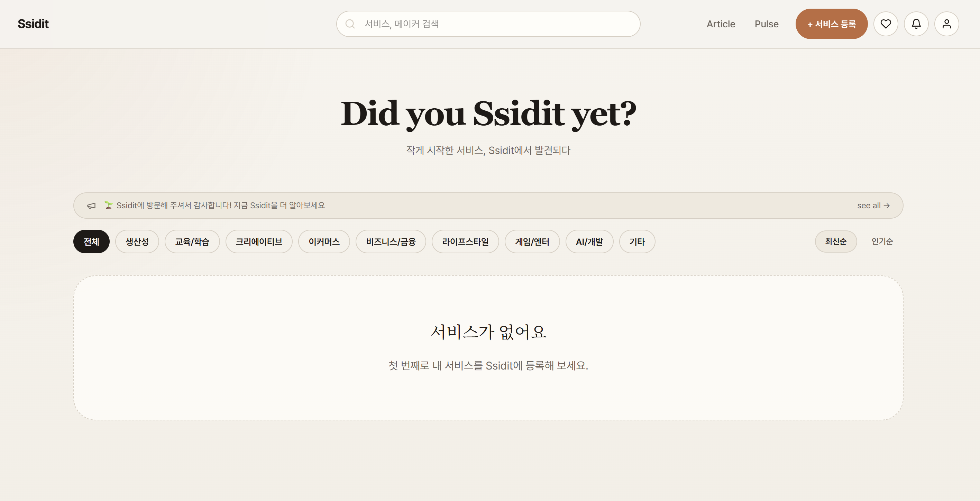Click the search magnifier icon
Image resolution: width=980 pixels, height=501 pixels.
tap(350, 24)
